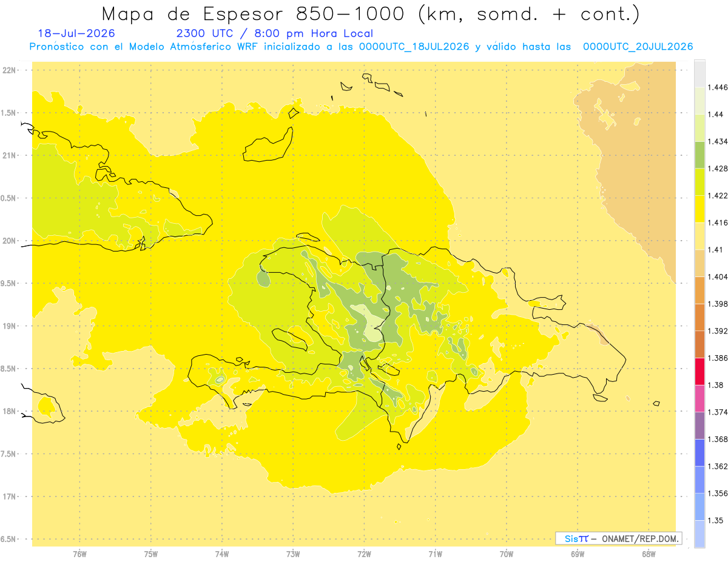Click the gray legend swatch above 1.446
This screenshot has width=728, height=562.
[699, 73]
